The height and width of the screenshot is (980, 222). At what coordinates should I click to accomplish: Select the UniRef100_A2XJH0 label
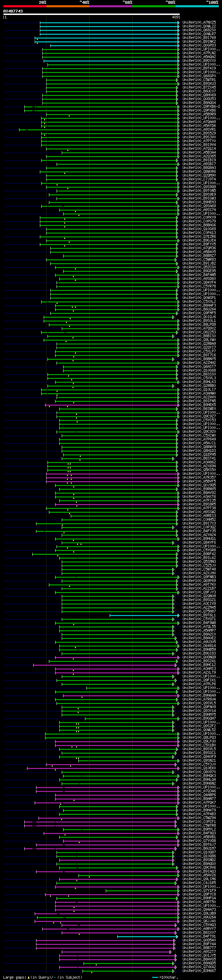(199, 573)
